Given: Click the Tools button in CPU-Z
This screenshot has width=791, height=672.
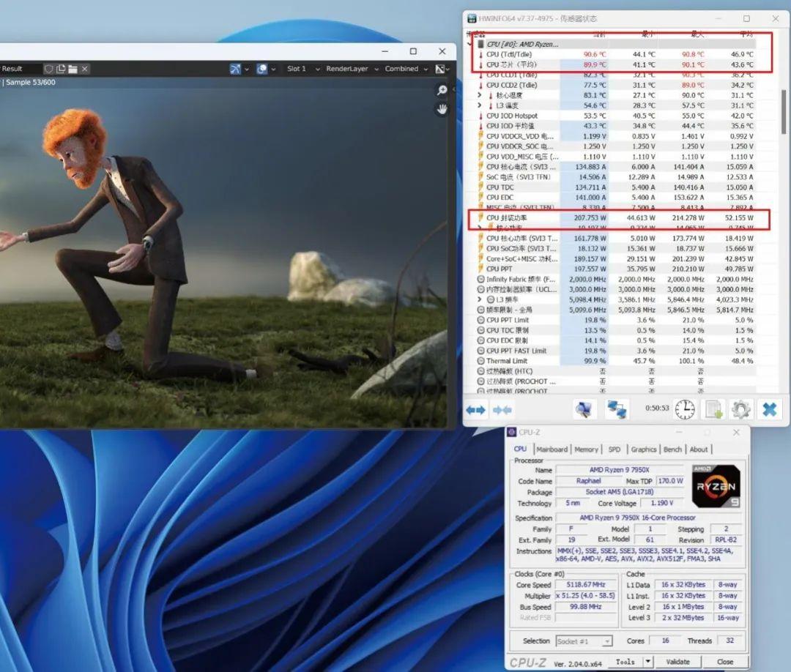Looking at the screenshot, I should 625,661.
